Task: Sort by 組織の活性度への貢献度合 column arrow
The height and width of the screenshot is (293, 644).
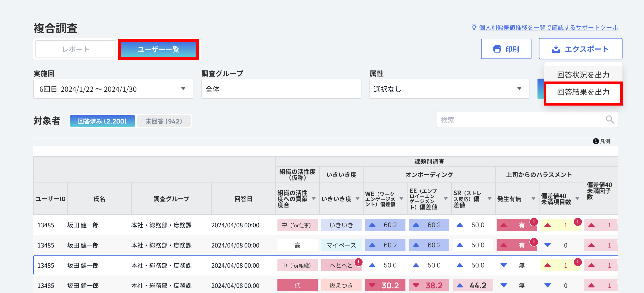Action: [x=313, y=199]
